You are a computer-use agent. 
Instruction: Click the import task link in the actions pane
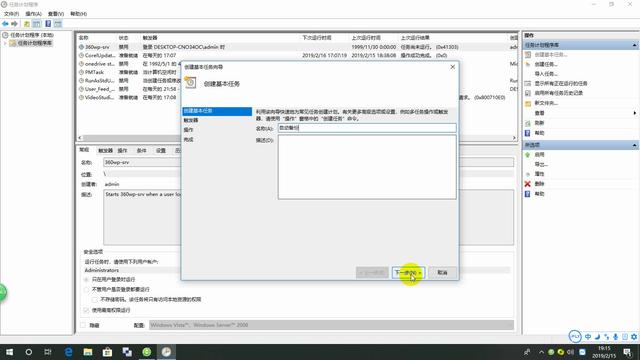point(546,74)
